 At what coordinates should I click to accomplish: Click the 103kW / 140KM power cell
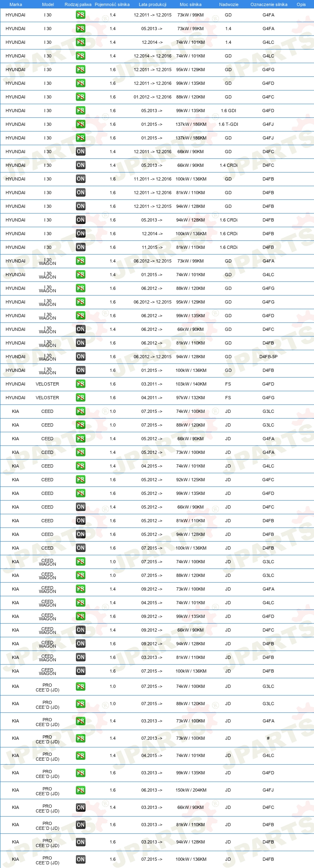point(191,384)
